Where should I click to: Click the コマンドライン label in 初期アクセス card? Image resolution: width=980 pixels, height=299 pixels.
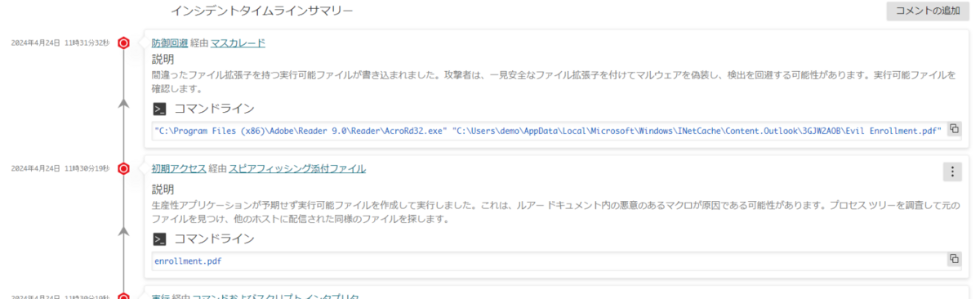pos(214,239)
